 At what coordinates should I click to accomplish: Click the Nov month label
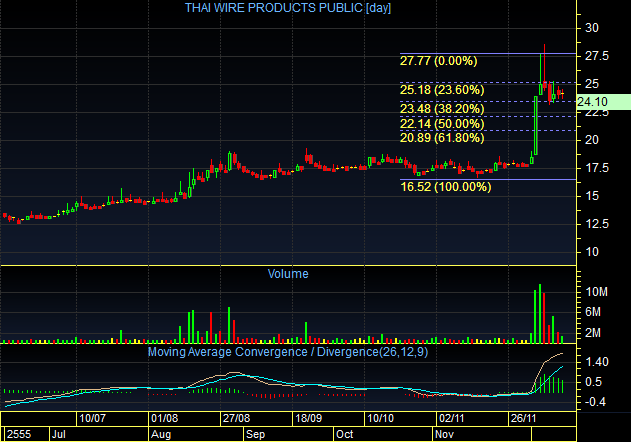[x=444, y=434]
